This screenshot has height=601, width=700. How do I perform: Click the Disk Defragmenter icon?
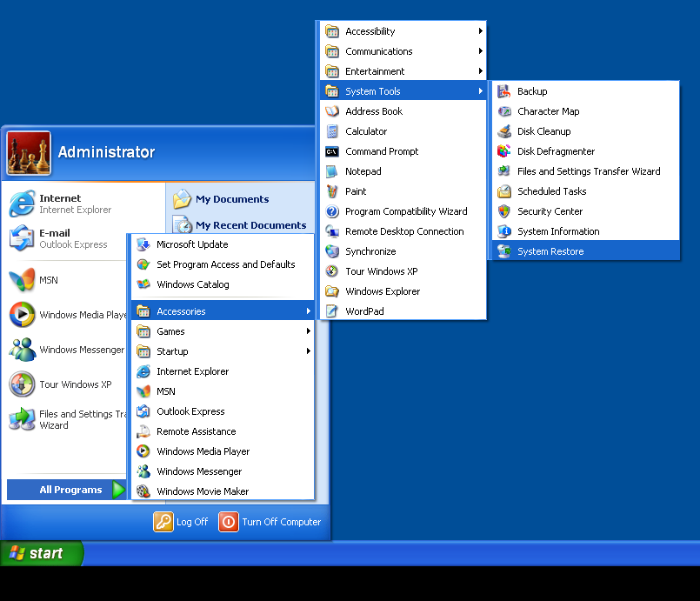pos(504,151)
